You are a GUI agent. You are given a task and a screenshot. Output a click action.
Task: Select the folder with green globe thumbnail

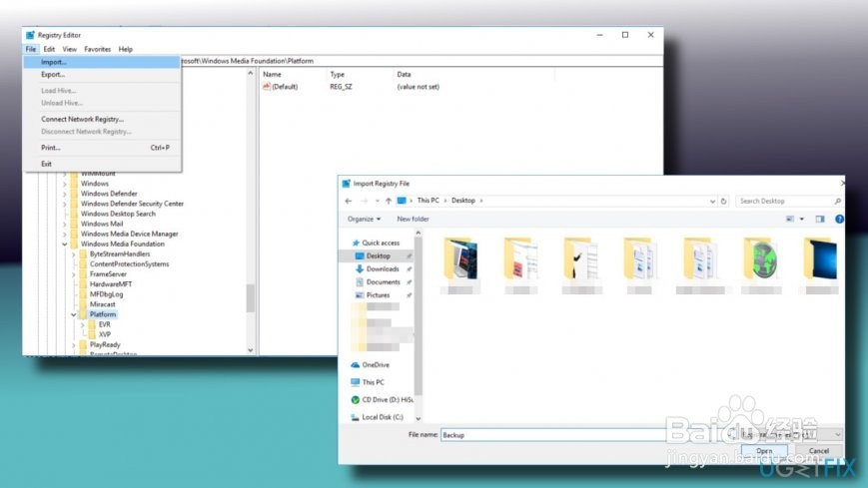click(x=761, y=265)
